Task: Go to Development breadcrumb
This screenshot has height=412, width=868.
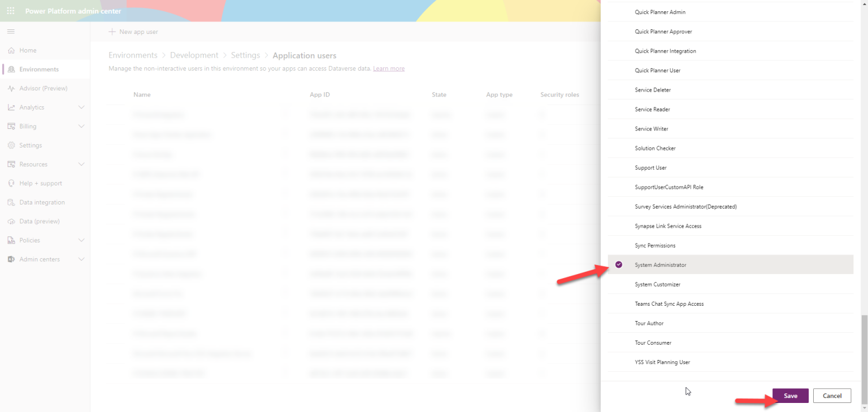Action: point(194,55)
